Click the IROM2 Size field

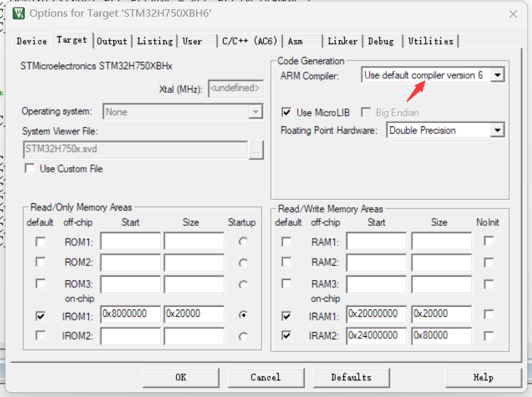click(x=194, y=336)
